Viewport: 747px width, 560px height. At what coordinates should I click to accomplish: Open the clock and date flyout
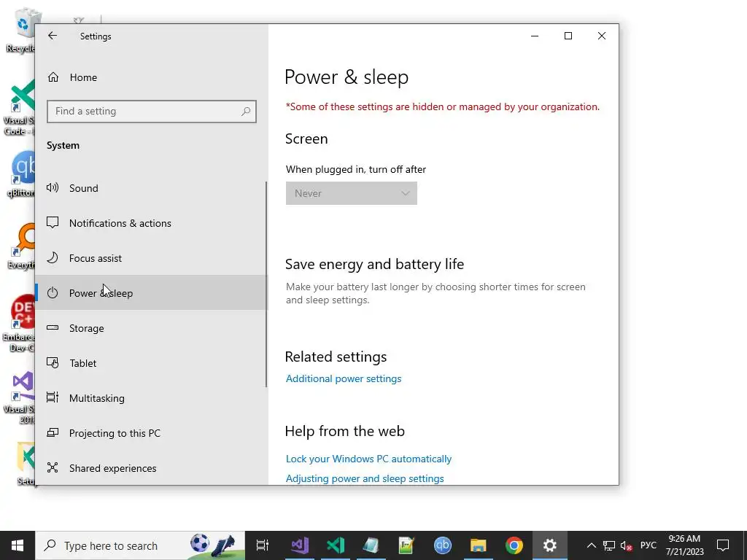pyautogui.click(x=684, y=545)
